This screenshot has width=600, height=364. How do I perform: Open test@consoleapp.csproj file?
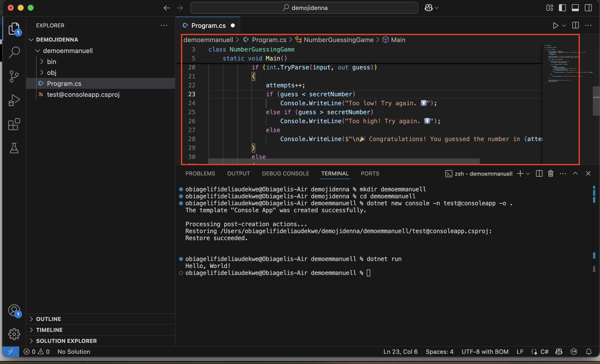100,95
